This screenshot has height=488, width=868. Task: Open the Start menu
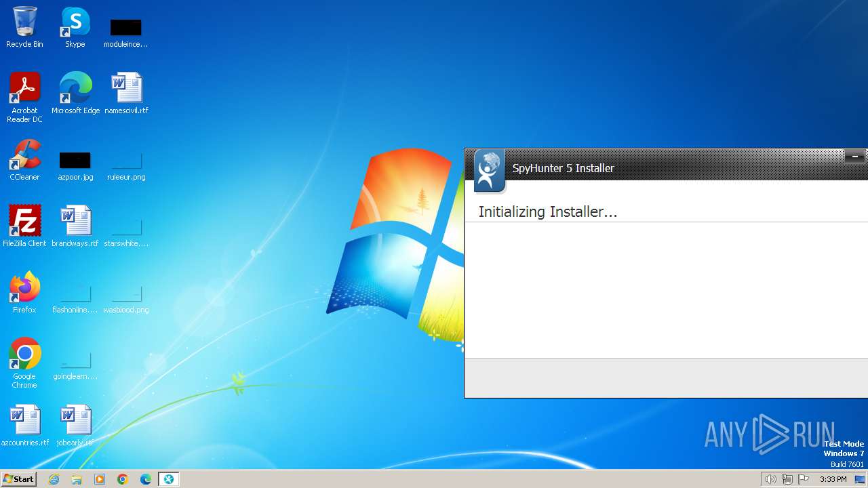18,479
